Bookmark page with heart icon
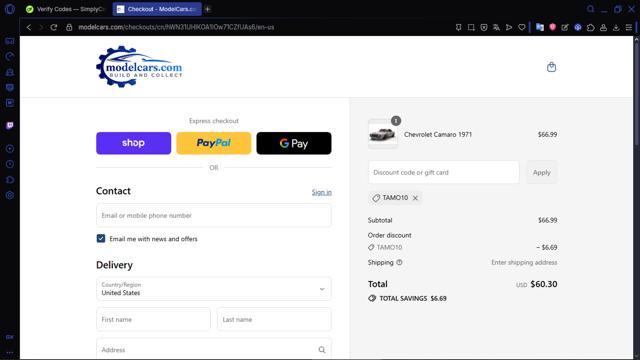The width and height of the screenshot is (640, 360). 522,27
